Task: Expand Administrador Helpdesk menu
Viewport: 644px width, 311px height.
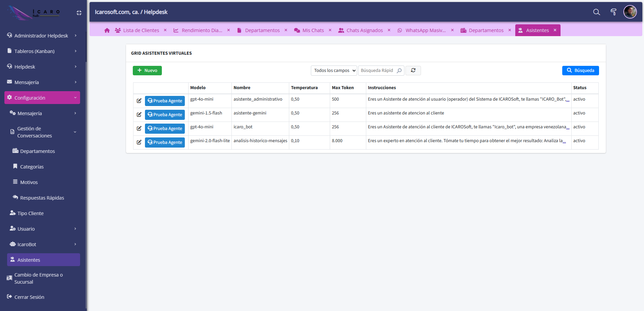Action: click(x=42, y=35)
